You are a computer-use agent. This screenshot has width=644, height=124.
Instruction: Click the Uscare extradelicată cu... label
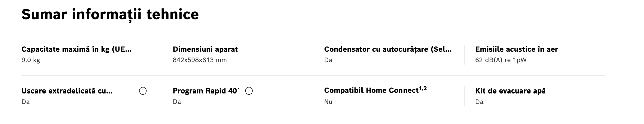[x=67, y=91]
